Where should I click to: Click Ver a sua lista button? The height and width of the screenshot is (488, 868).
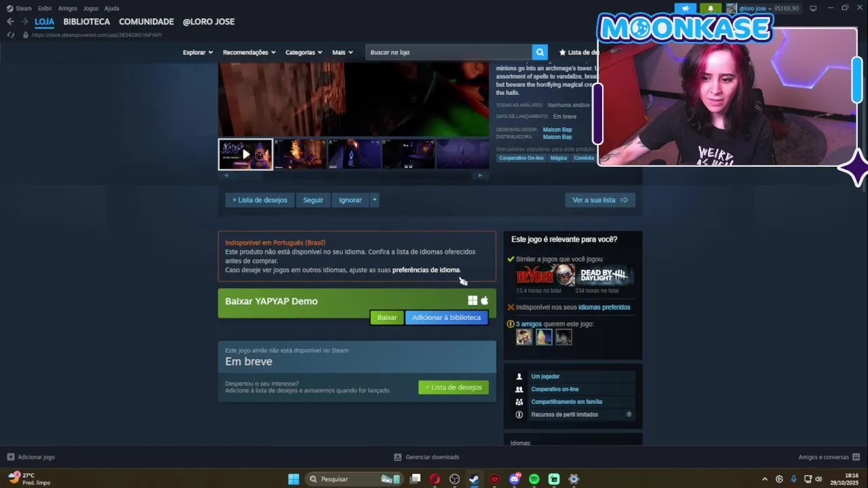[x=600, y=200]
